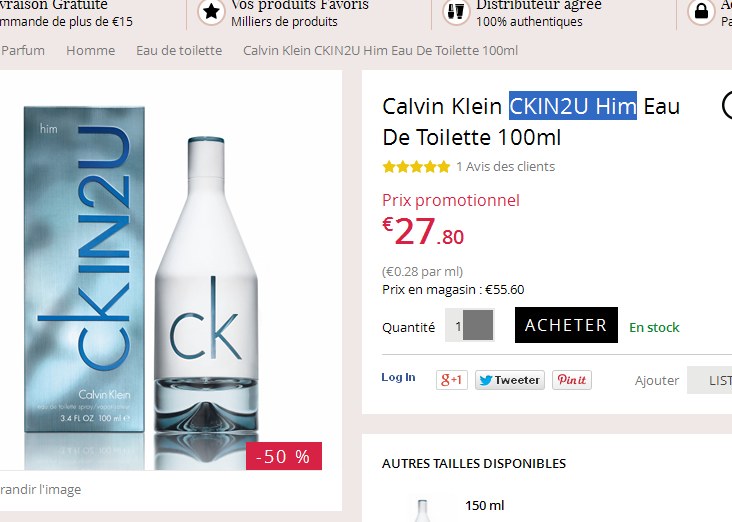Click the -50 % discount badge
The image size is (732, 522).
pos(283,456)
